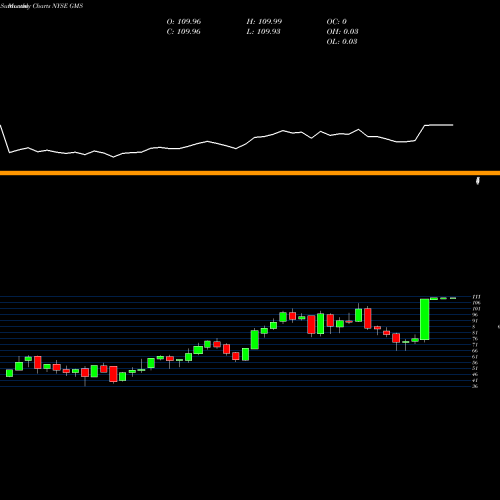Click the open price value O: 109.96

pos(184,22)
